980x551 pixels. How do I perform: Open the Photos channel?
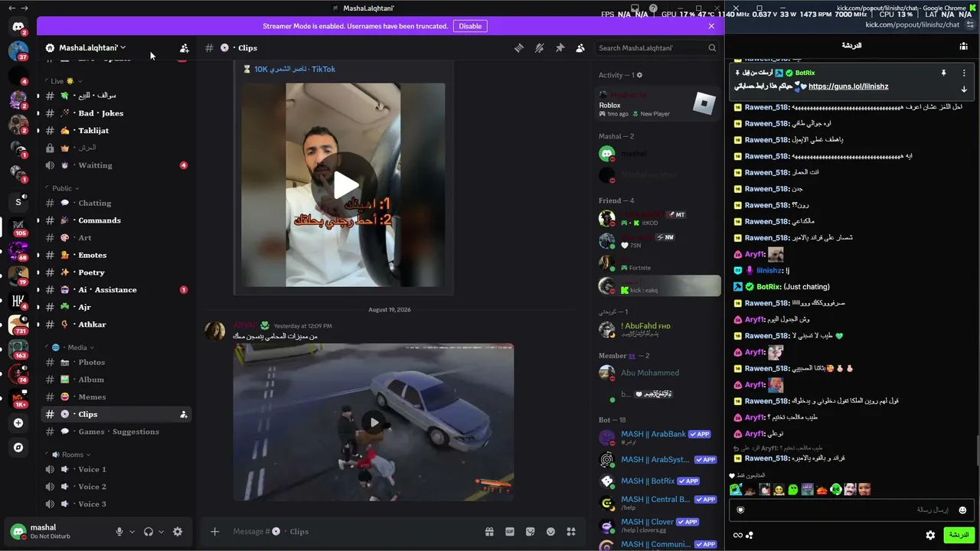click(115, 362)
